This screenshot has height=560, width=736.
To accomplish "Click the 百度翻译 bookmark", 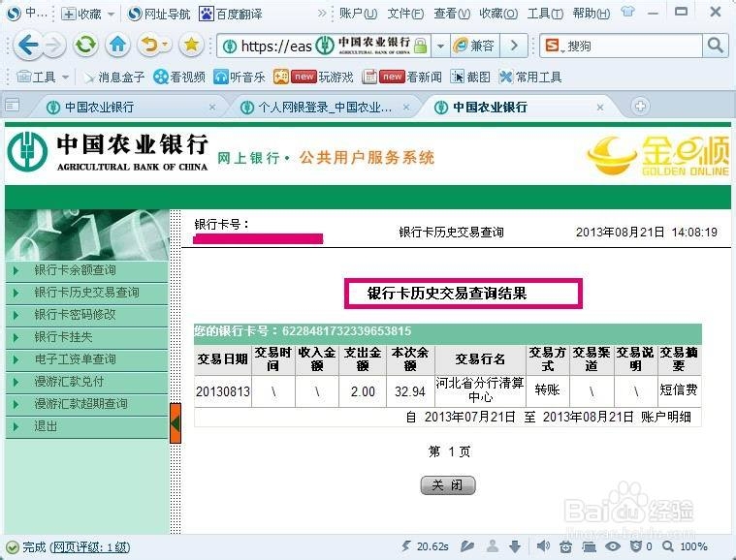I will [x=231, y=15].
